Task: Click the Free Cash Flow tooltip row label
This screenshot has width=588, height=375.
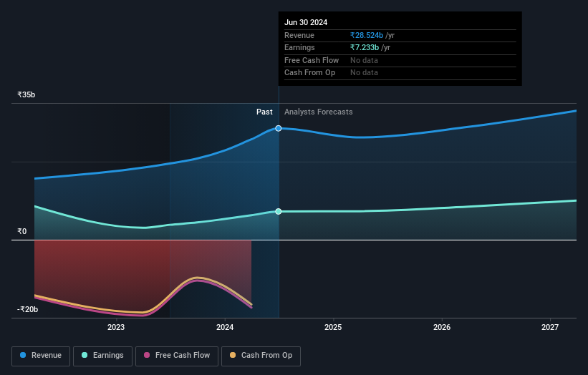Action: [x=312, y=60]
